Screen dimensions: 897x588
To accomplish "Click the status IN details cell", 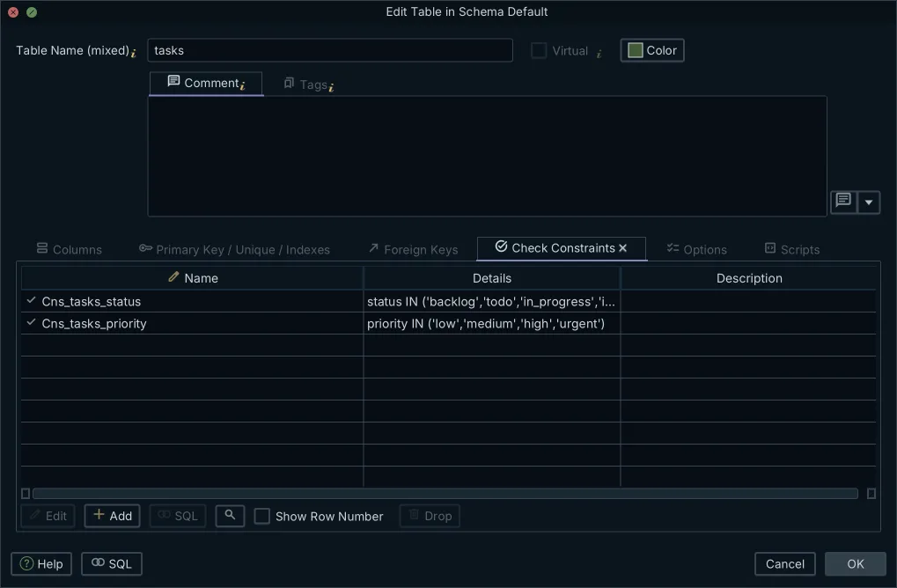I will tap(491, 301).
